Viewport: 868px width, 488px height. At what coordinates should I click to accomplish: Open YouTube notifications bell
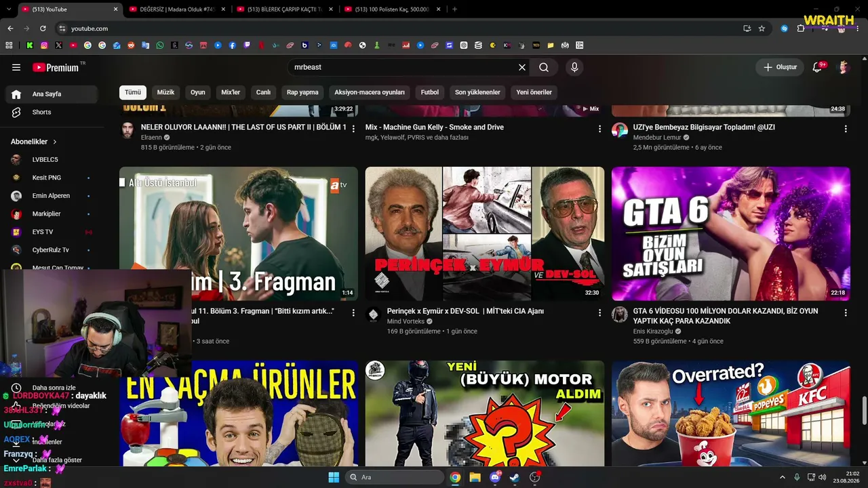pyautogui.click(x=818, y=67)
